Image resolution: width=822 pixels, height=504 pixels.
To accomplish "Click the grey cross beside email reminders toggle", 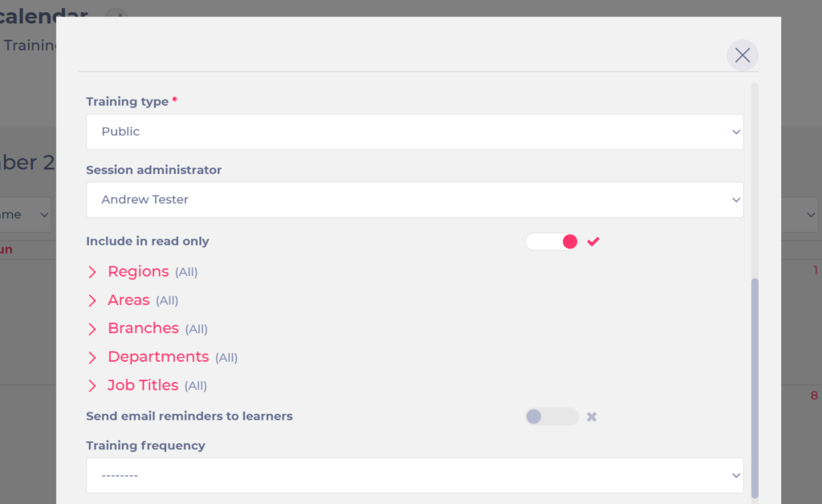I will (592, 417).
